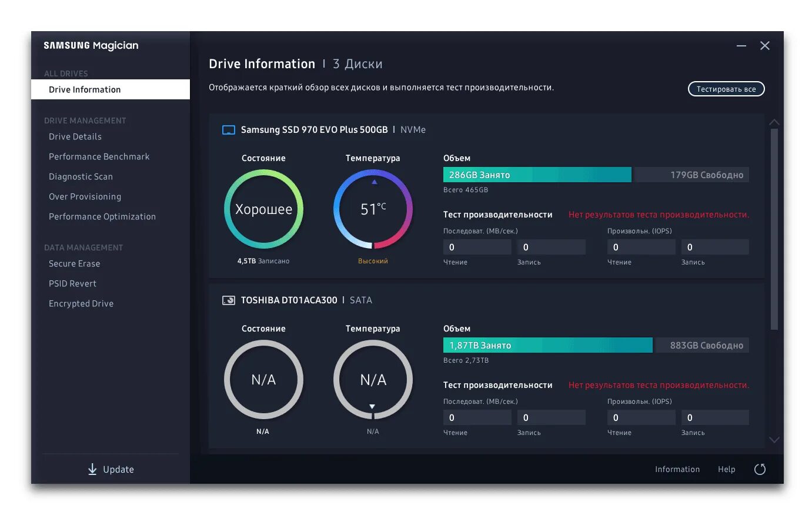Click the NVMe interface label

click(x=413, y=130)
